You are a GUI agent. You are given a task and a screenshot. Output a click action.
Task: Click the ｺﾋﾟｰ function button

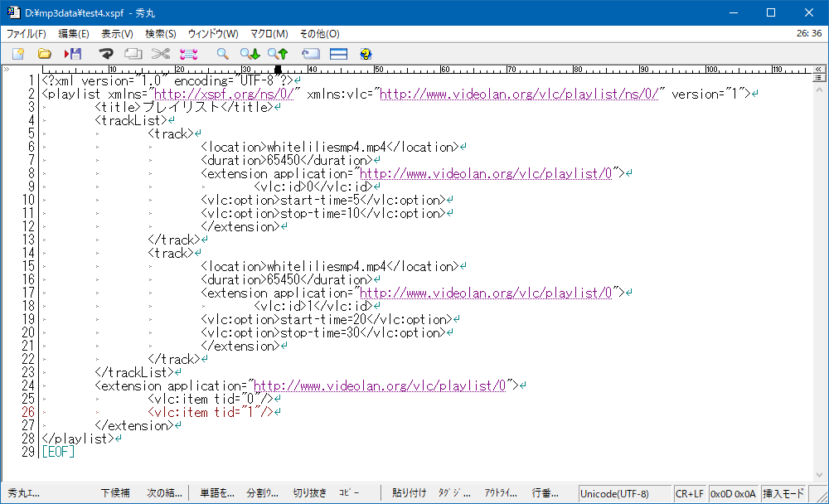point(350,493)
